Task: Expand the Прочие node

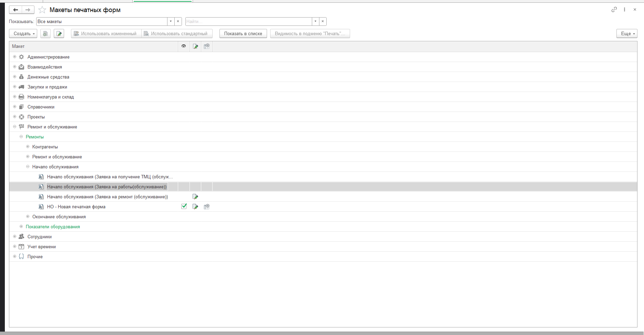Action: point(14,257)
